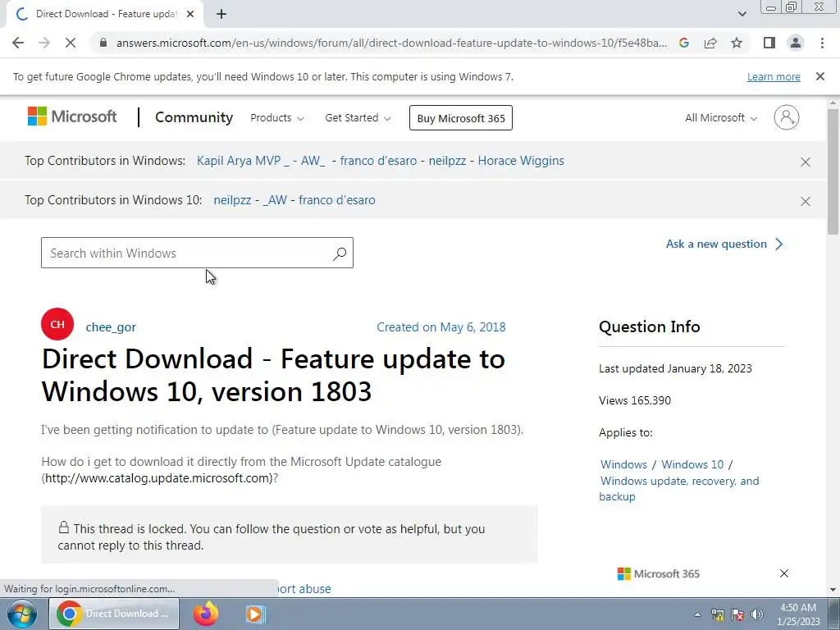Open neilpzz in the Windows 10 contributors
This screenshot has width=840, height=630.
(x=232, y=200)
